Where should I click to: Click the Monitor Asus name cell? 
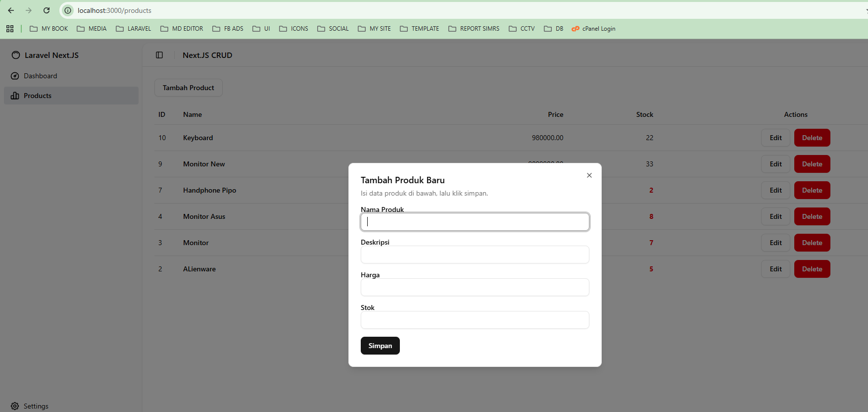(204, 216)
